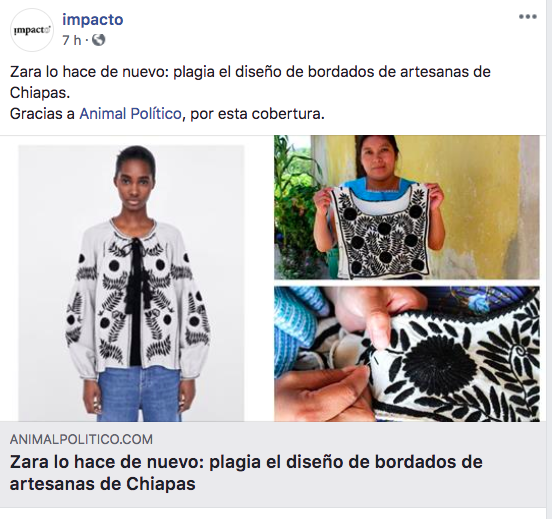Click the 7 h timestamp

coord(72,40)
